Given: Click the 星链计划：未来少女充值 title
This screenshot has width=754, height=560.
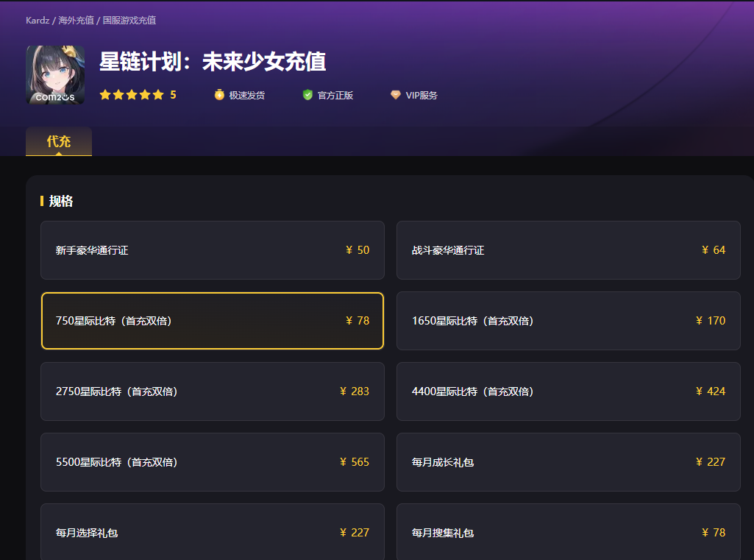Looking at the screenshot, I should point(213,62).
